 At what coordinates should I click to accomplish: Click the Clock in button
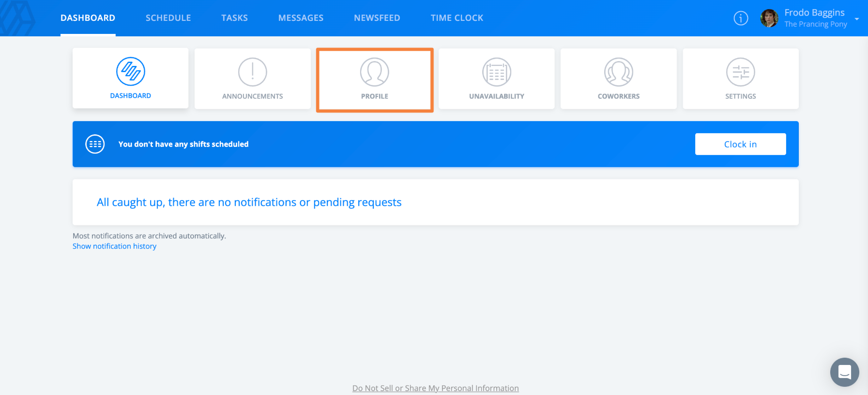point(741,144)
